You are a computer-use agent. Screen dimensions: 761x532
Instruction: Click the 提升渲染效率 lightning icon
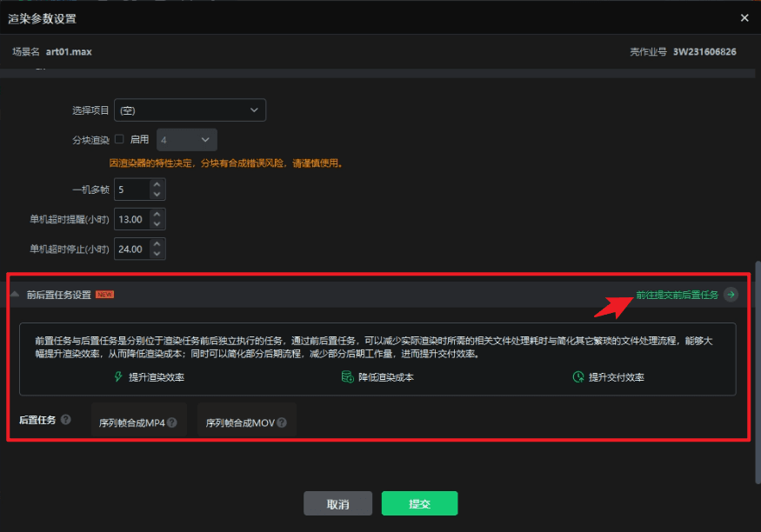coord(118,376)
